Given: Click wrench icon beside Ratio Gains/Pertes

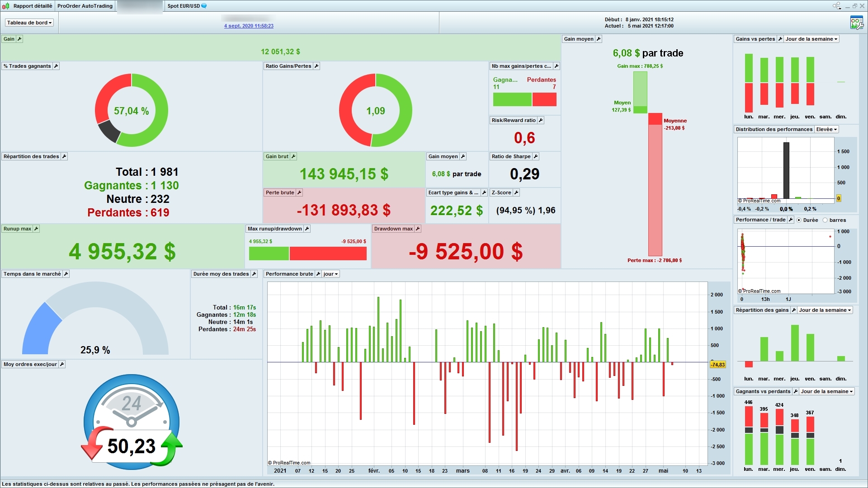Looking at the screenshot, I should point(316,66).
